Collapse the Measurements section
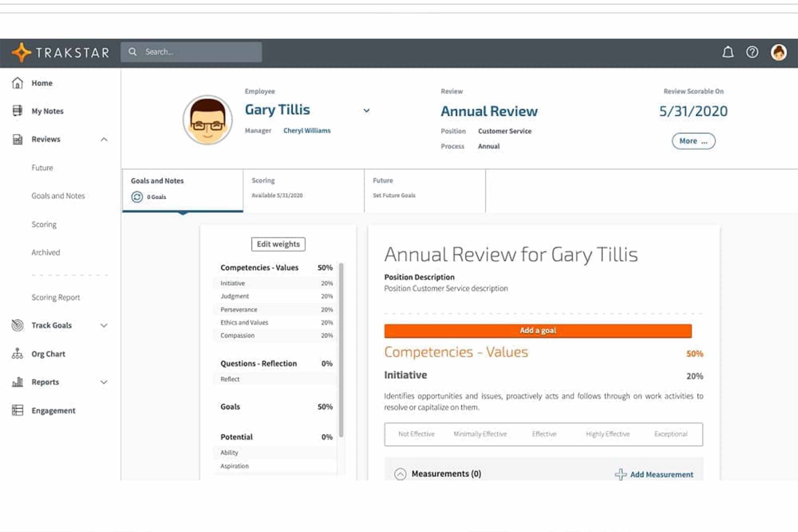 click(x=400, y=474)
